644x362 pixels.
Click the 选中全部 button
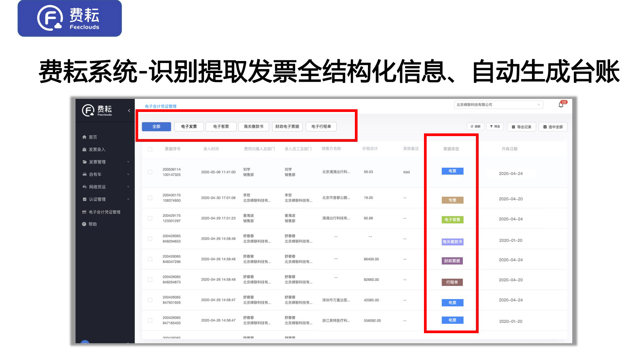click(x=553, y=127)
